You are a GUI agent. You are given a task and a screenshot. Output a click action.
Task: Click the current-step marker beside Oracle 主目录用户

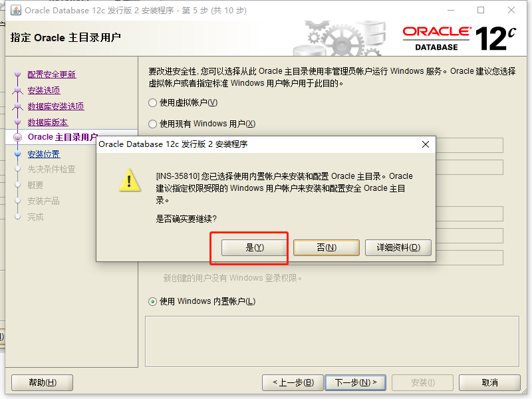point(18,137)
